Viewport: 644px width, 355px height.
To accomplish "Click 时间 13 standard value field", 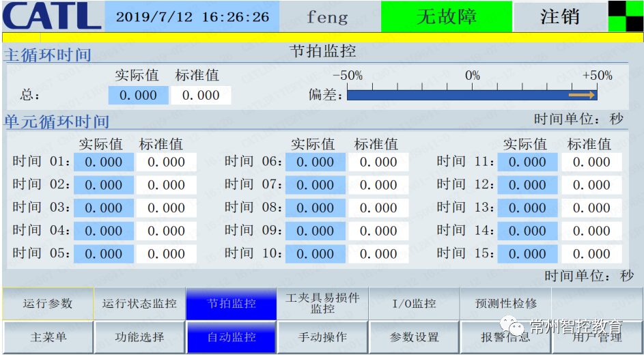I will (x=592, y=208).
